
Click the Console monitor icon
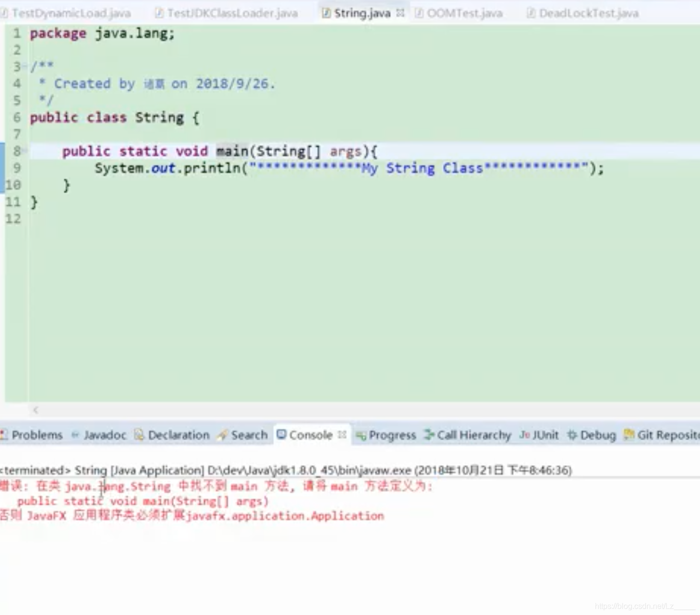click(281, 434)
